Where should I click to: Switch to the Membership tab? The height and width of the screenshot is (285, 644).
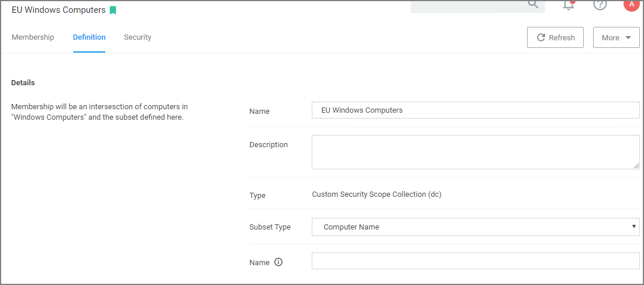coord(33,37)
